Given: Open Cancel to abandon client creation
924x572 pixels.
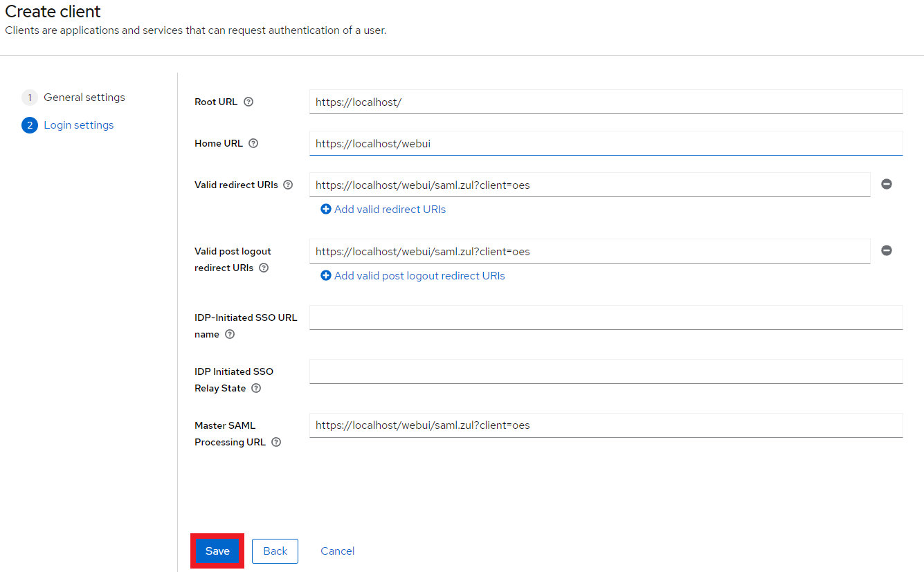Looking at the screenshot, I should (x=337, y=551).
